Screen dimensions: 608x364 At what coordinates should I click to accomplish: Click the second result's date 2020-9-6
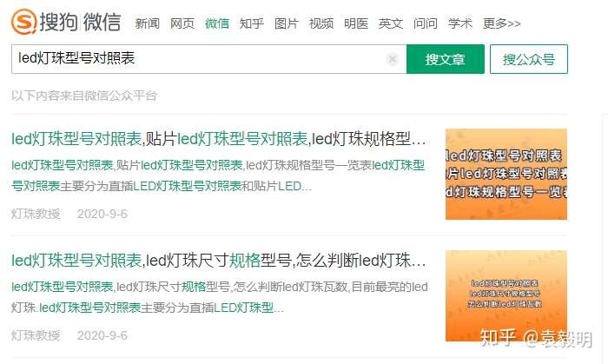click(x=102, y=335)
